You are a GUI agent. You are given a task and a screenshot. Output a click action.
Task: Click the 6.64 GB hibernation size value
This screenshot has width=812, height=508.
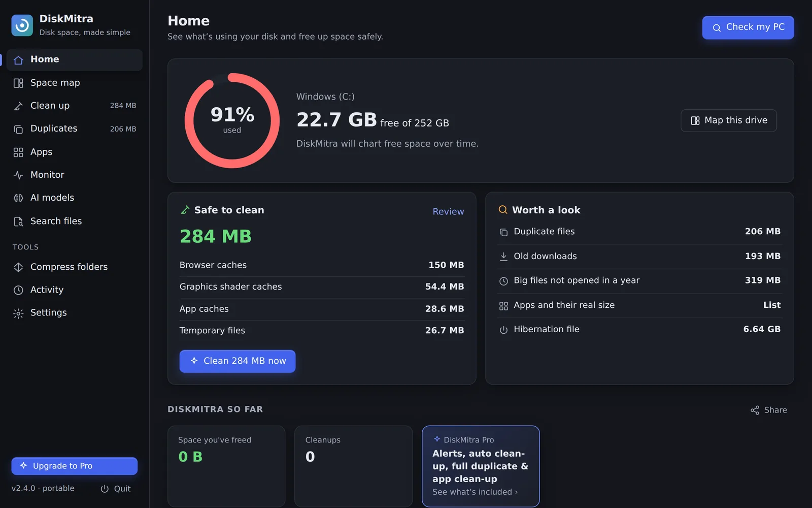pyautogui.click(x=762, y=329)
